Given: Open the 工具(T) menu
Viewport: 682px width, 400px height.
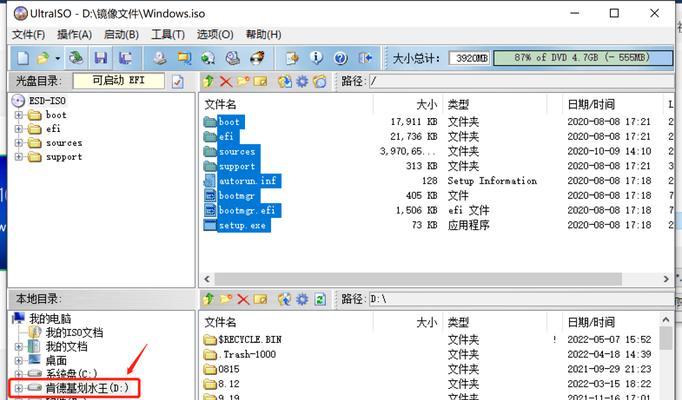Looking at the screenshot, I should 168,34.
